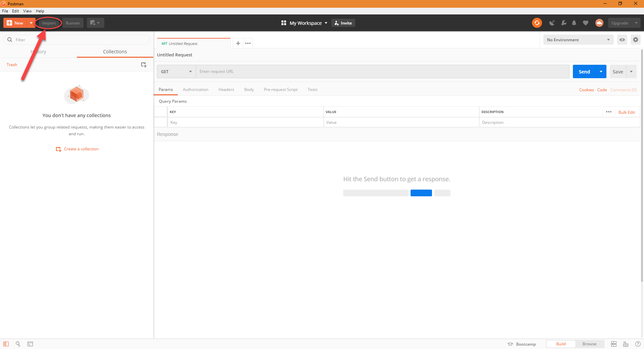Toggle the sidebar with bottom-left icon
The height and width of the screenshot is (349, 644).
pos(6,344)
